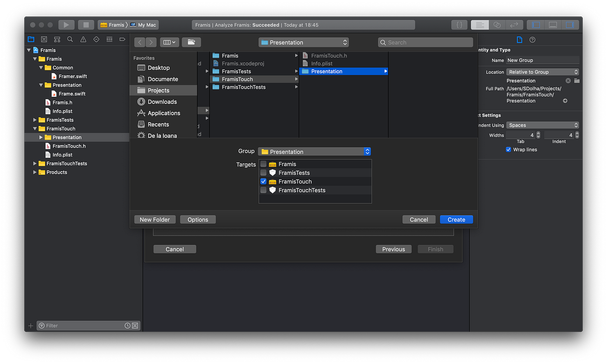The height and width of the screenshot is (364, 607).
Task: Open the Text Settings indent dropdown showing Spaces
Action: pyautogui.click(x=542, y=125)
